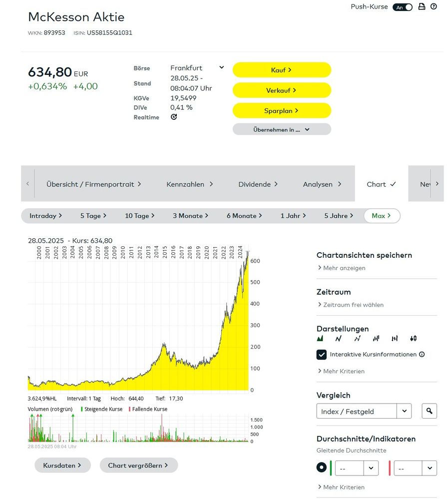The image size is (448, 499).
Task: Switch to the Dividende tab
Action: coord(258,184)
